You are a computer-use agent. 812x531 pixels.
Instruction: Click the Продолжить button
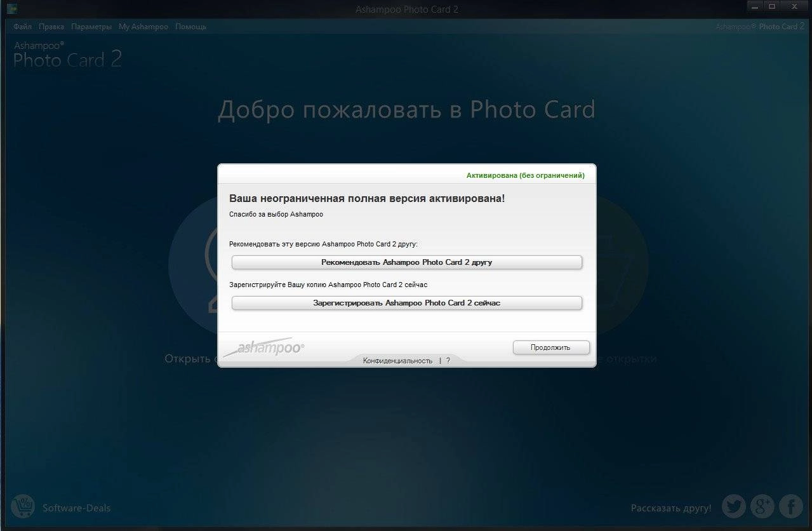(551, 347)
